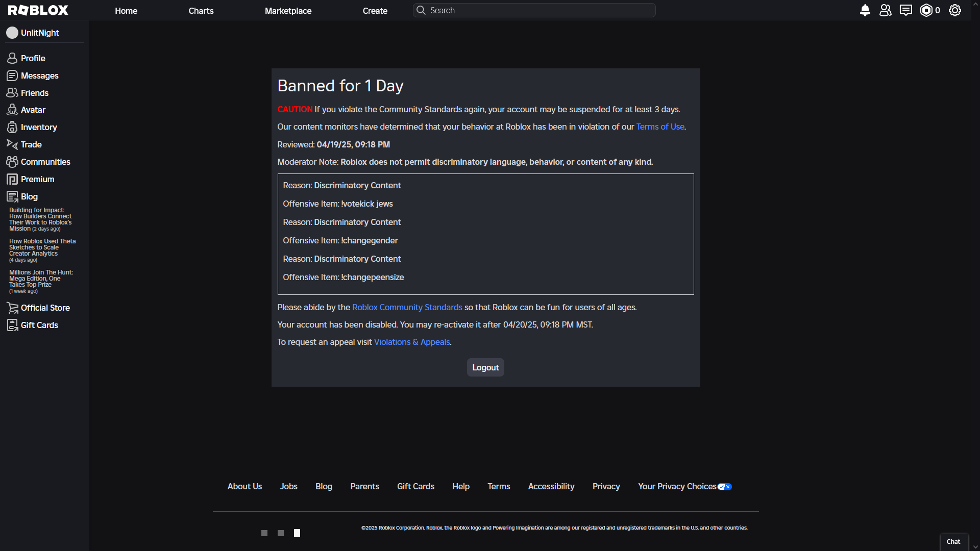Click text "Offensive Item: !changegender"

[340, 240]
